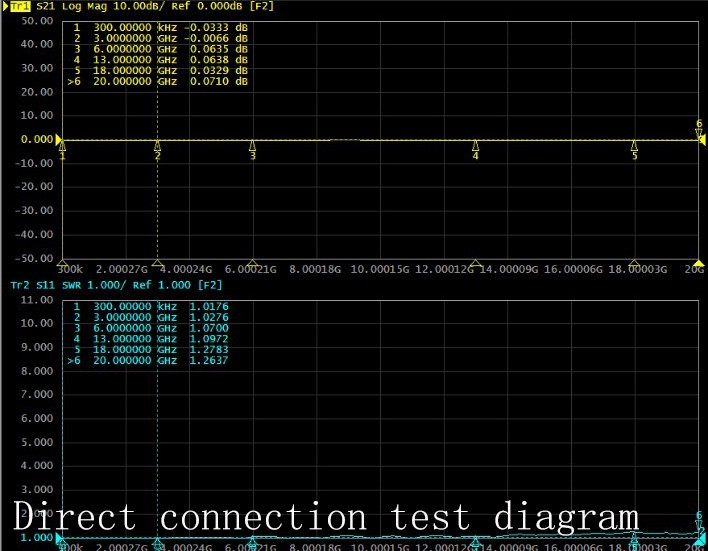Click the 20G stop frequency label under S21 plot

point(694,270)
